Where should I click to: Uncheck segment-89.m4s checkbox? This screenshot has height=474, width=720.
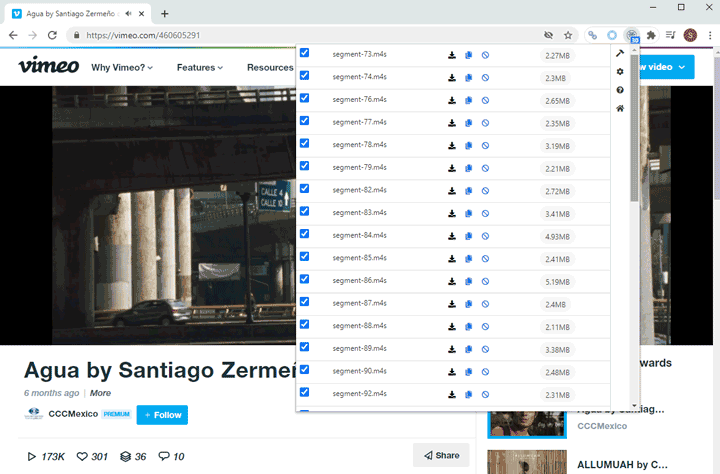[x=304, y=347]
